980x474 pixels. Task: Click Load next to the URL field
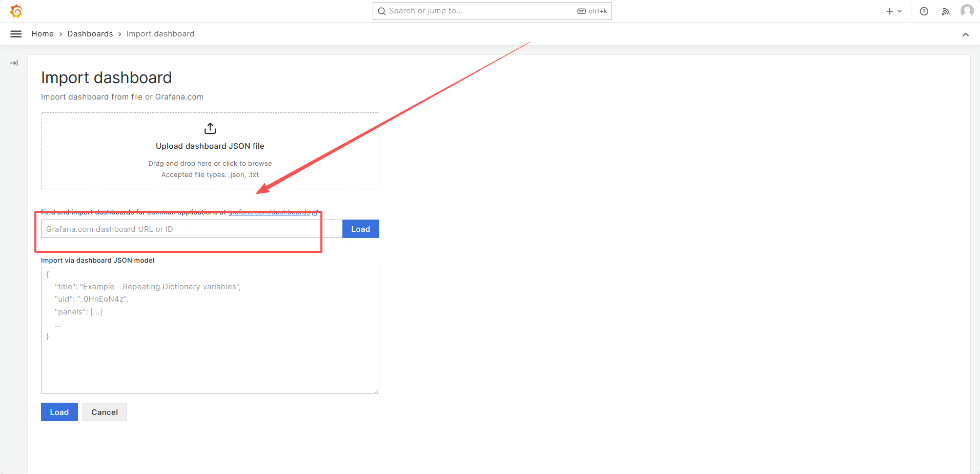tap(360, 229)
